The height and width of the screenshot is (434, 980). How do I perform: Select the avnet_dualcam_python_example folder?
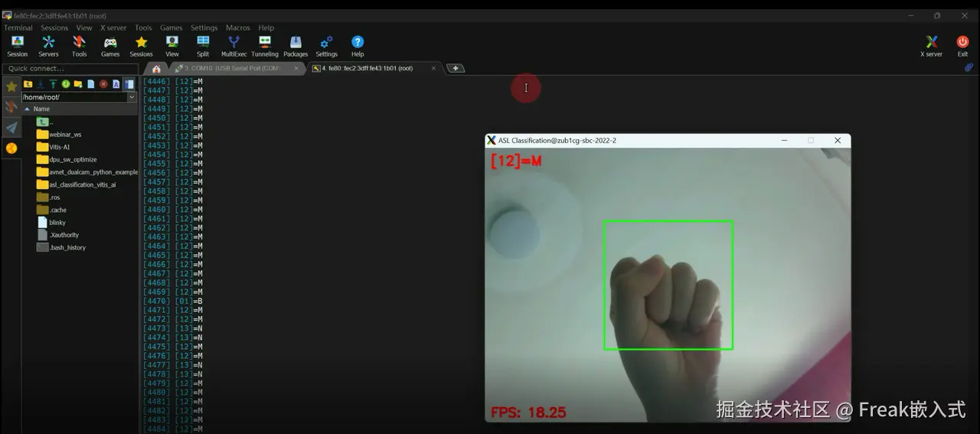click(87, 172)
